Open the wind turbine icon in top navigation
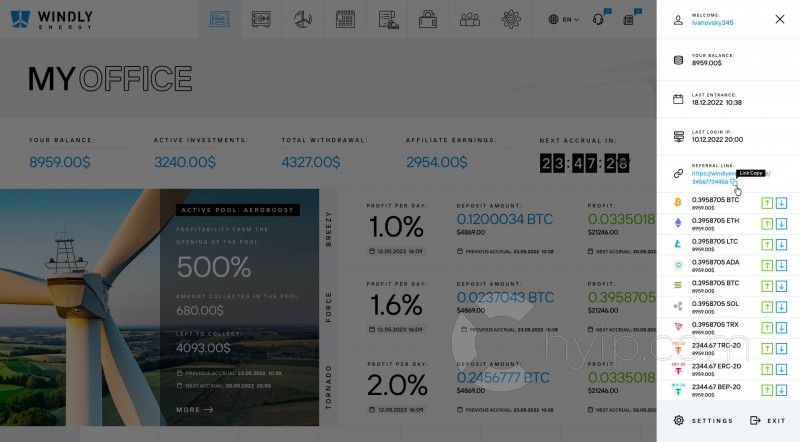The width and height of the screenshot is (800, 442). click(303, 19)
